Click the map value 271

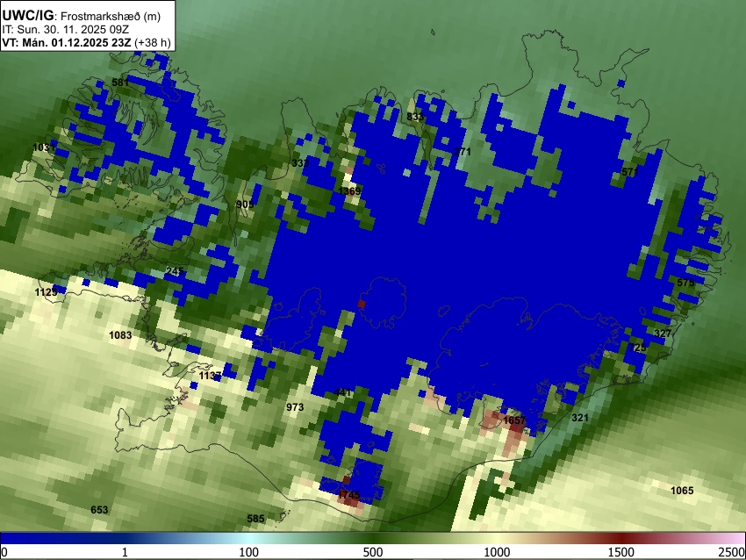click(x=463, y=152)
